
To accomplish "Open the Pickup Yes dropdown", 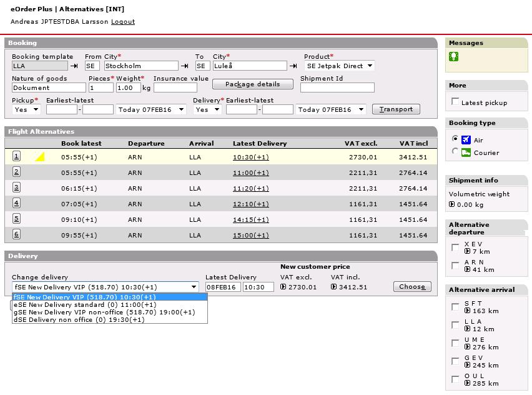I will (26, 109).
